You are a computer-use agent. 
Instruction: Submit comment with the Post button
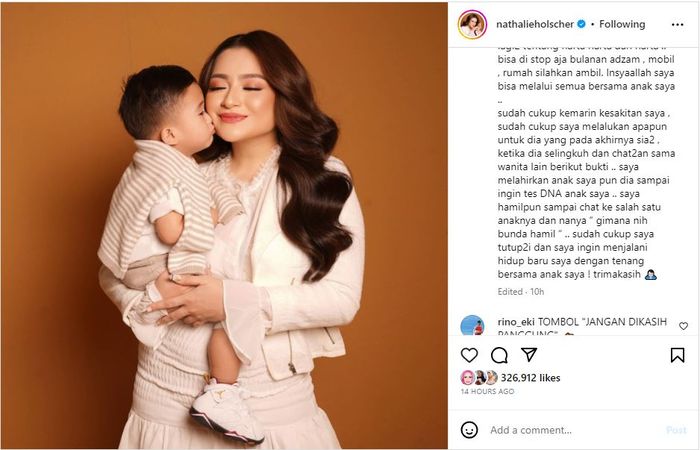coord(676,430)
